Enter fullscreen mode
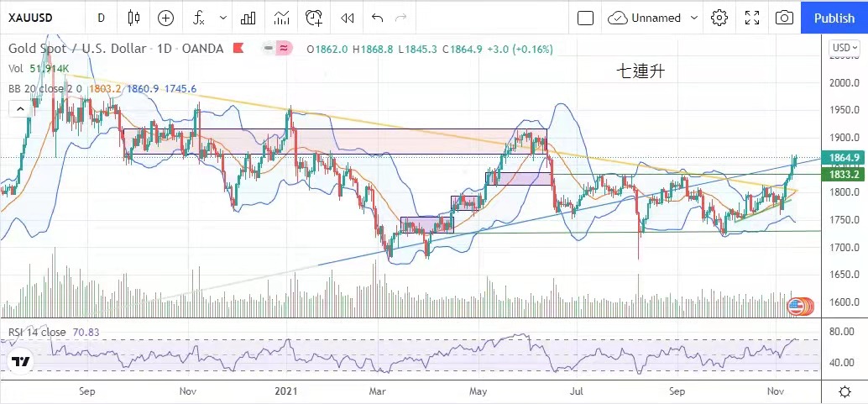 752,18
